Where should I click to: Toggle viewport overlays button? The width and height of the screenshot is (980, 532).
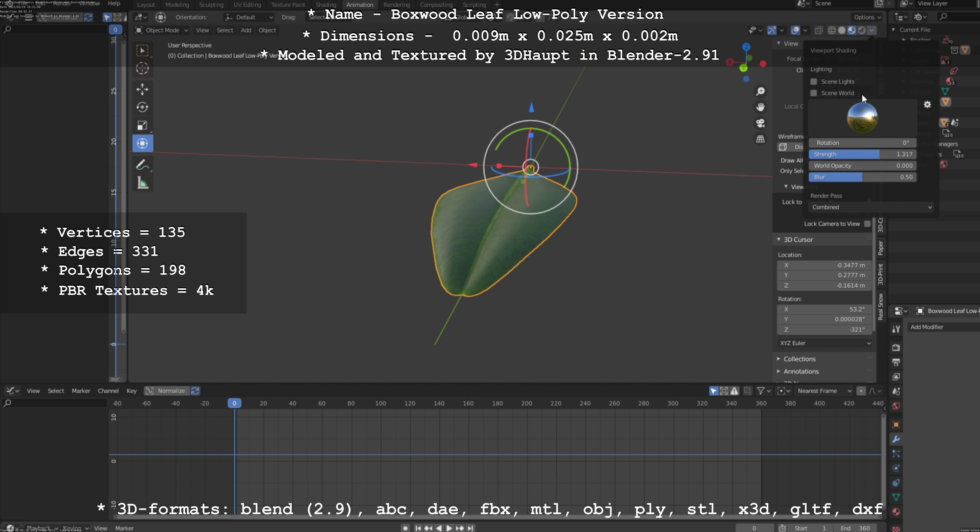[x=795, y=30]
